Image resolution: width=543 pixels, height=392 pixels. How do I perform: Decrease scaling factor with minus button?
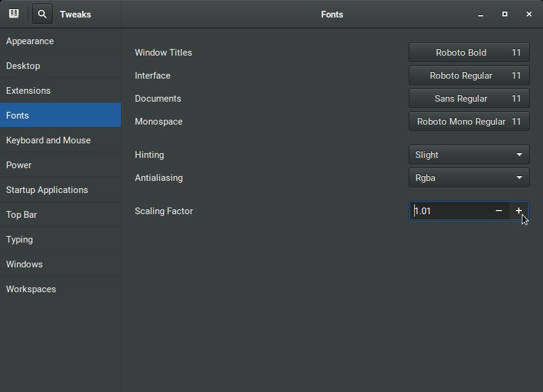pyautogui.click(x=499, y=211)
